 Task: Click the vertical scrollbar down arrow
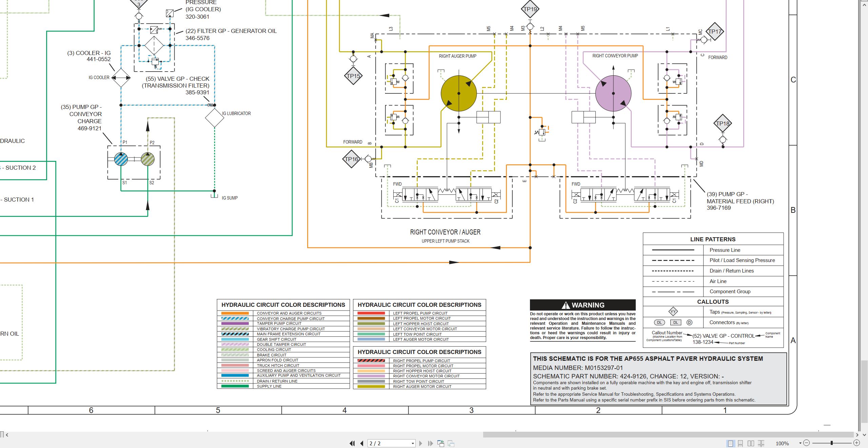(x=864, y=435)
